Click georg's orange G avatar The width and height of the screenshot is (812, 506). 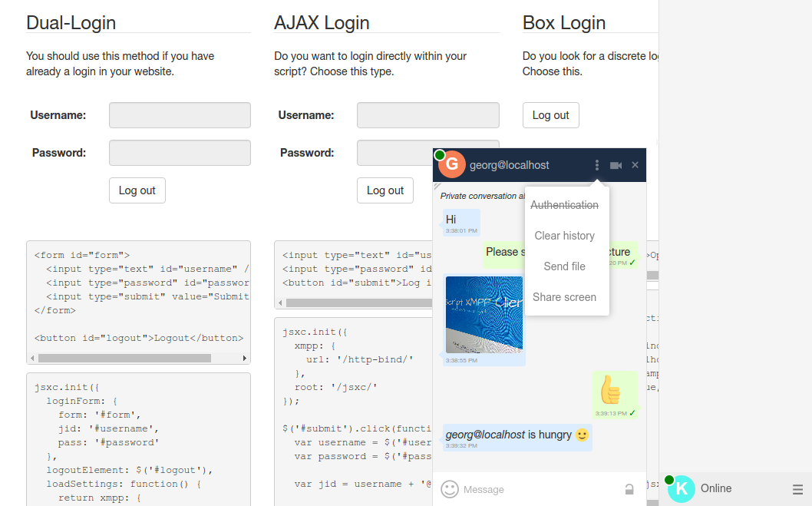451,164
